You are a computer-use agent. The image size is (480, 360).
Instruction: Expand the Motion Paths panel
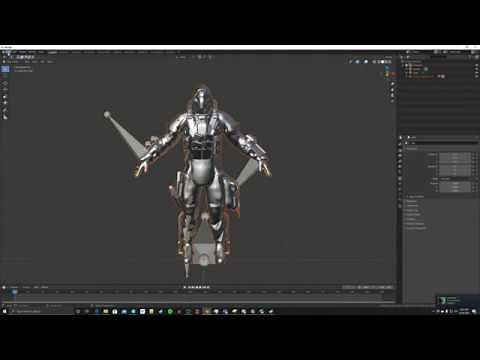pos(413,215)
